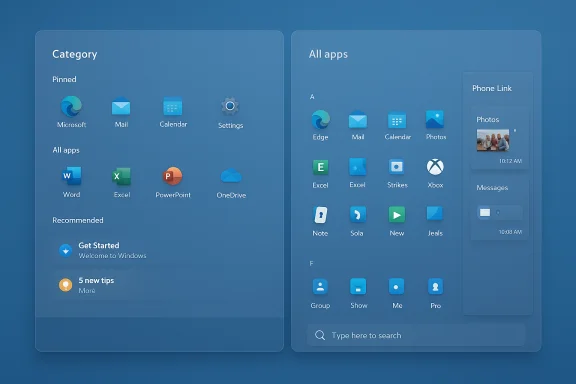This screenshot has height=384, width=576.
Task: Click the Pinned section label
Action: click(x=64, y=79)
